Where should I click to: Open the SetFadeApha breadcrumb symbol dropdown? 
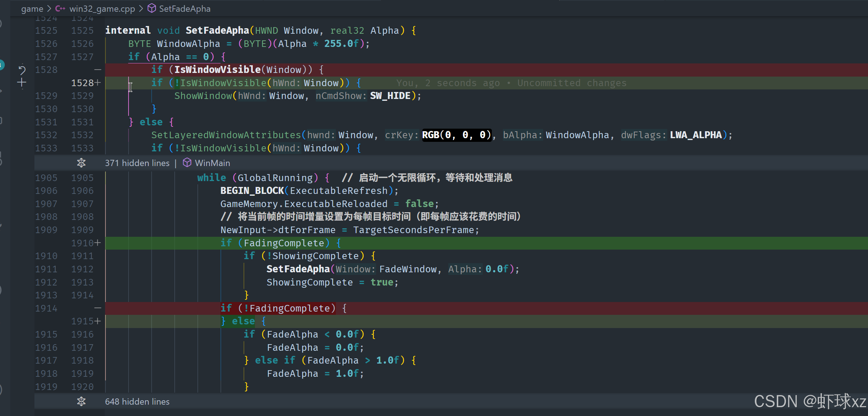point(185,9)
